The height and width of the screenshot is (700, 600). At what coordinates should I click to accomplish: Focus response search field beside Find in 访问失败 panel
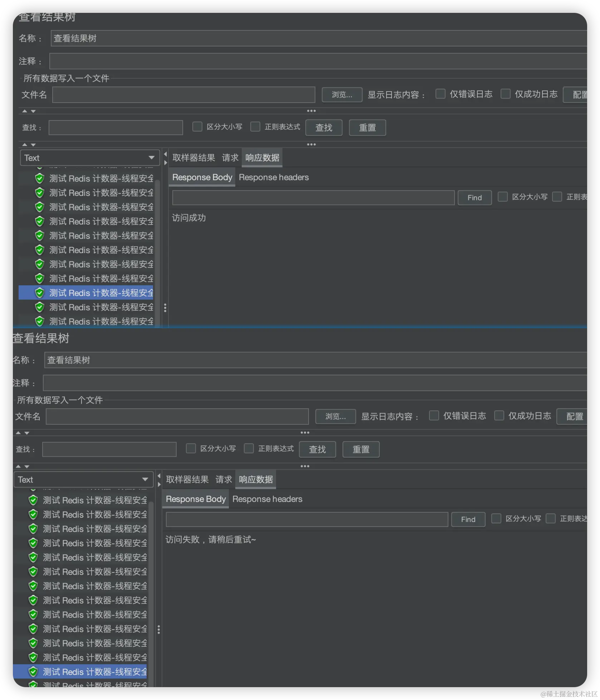pos(307,519)
